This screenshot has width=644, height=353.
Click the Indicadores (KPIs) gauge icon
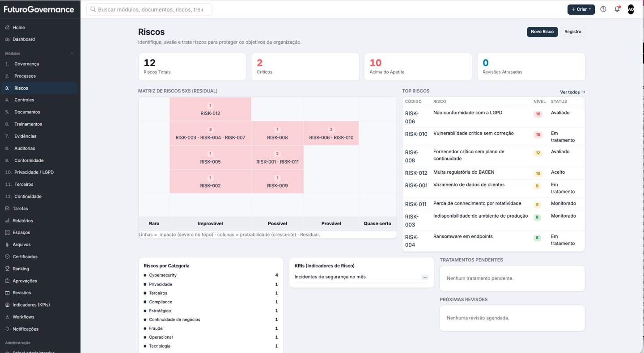click(7, 305)
